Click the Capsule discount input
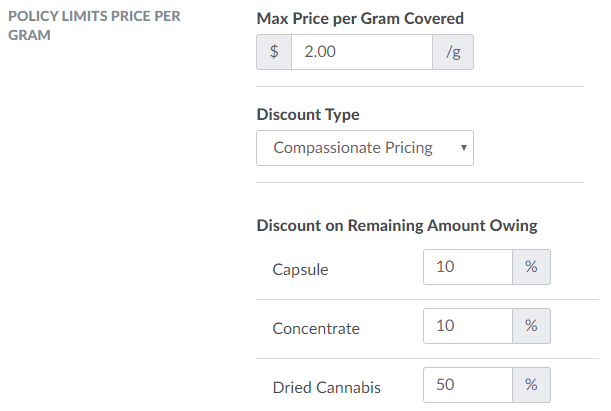 click(468, 269)
